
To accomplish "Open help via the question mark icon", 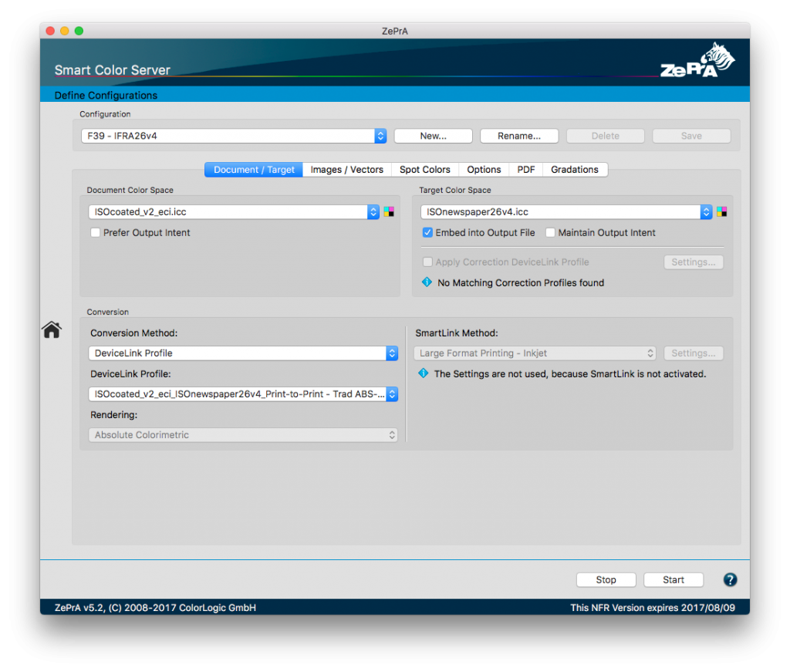I will 730,580.
